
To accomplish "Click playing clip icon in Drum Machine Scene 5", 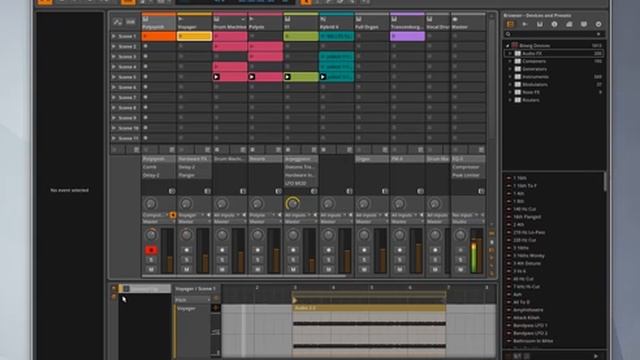I will pyautogui.click(x=216, y=77).
